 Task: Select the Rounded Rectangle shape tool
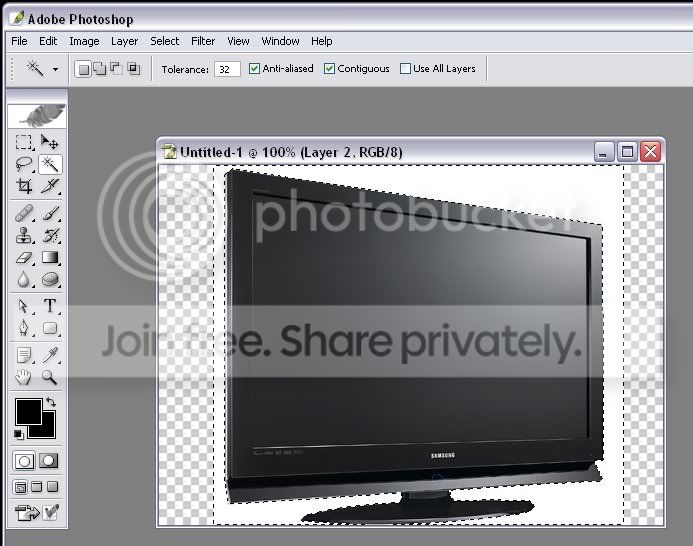50,328
